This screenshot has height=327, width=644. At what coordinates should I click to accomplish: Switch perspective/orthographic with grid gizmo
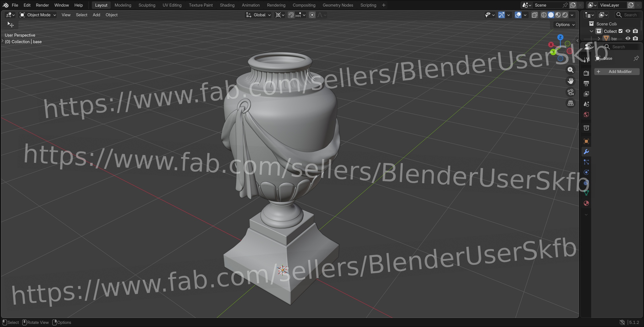(x=571, y=103)
